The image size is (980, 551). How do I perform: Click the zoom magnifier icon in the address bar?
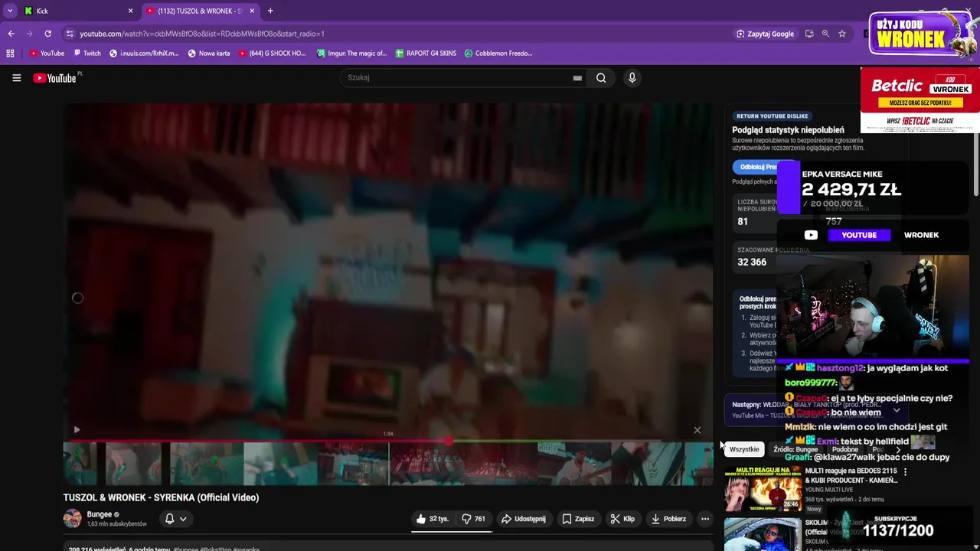click(x=825, y=34)
